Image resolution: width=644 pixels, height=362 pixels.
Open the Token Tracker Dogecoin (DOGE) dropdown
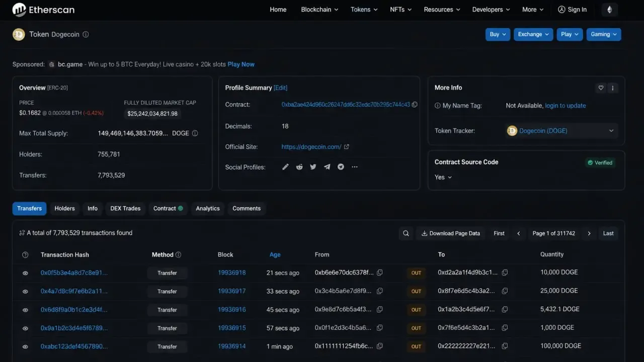point(561,131)
